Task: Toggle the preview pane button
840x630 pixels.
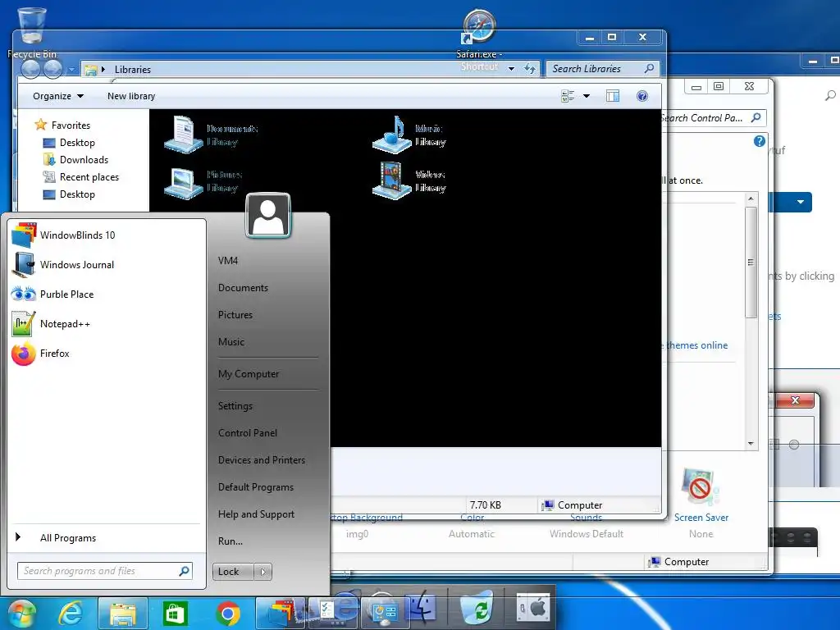Action: pos(612,96)
